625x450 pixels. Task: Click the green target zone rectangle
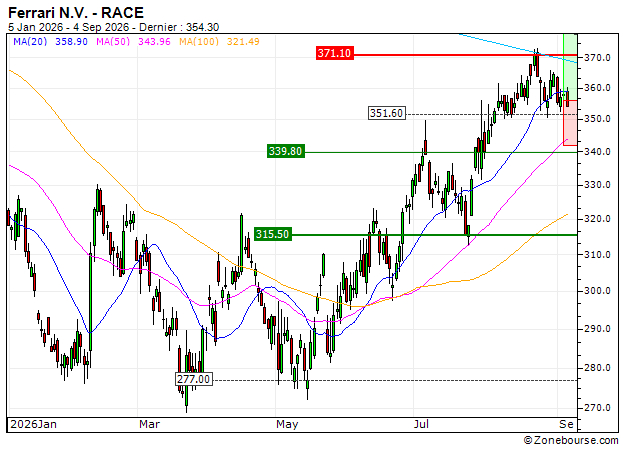[570, 67]
